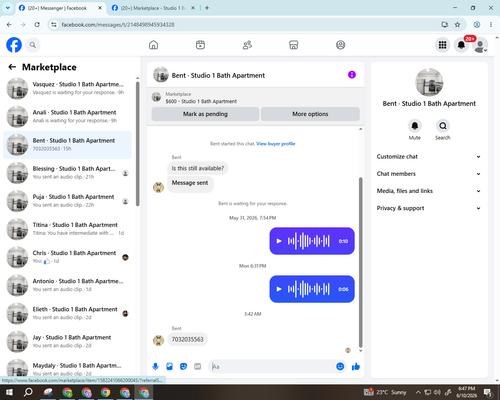
Task: Open the Facebook home logo
Action: [14, 45]
